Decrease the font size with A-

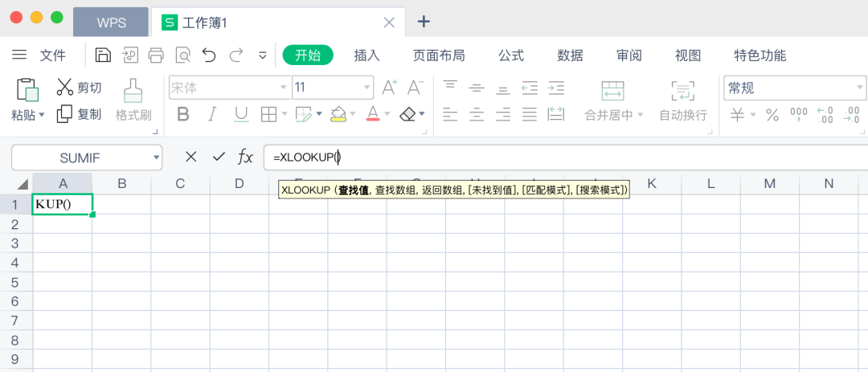tap(416, 88)
